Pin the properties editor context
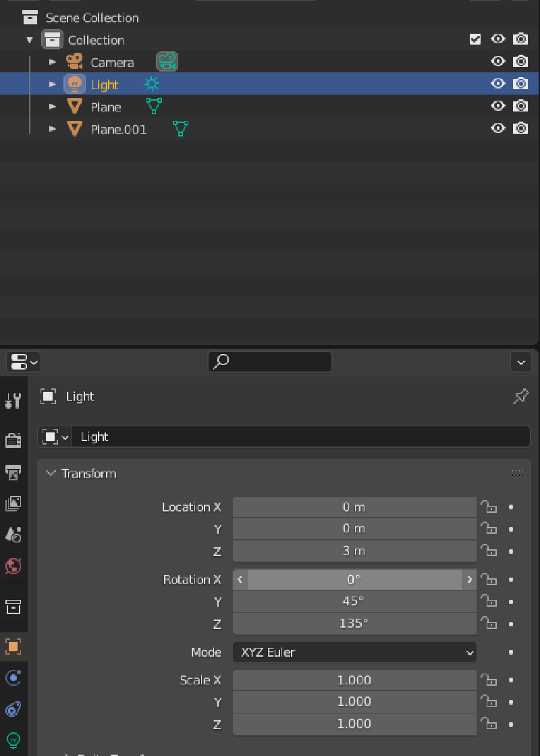Viewport: 540px width, 756px height. (x=520, y=397)
